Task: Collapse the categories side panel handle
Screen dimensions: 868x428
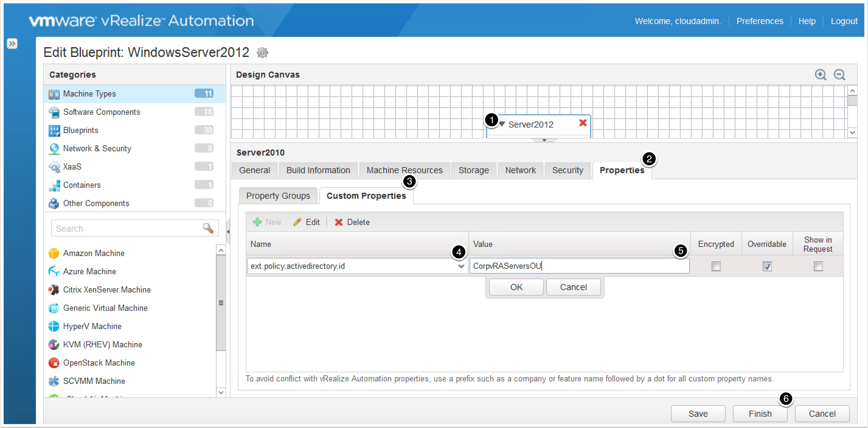Action: (x=228, y=232)
